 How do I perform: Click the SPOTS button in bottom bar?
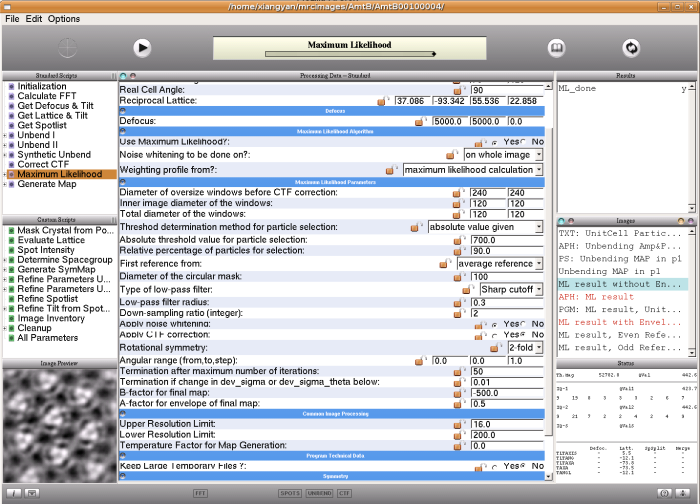click(x=289, y=493)
